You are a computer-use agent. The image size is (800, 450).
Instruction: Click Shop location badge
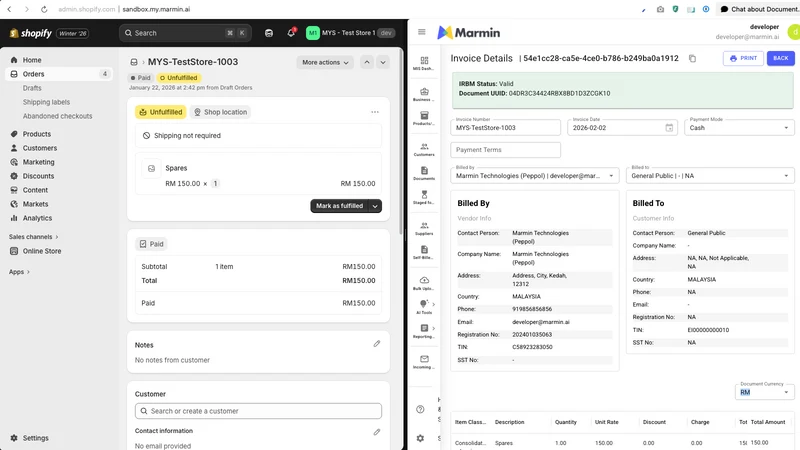220,112
